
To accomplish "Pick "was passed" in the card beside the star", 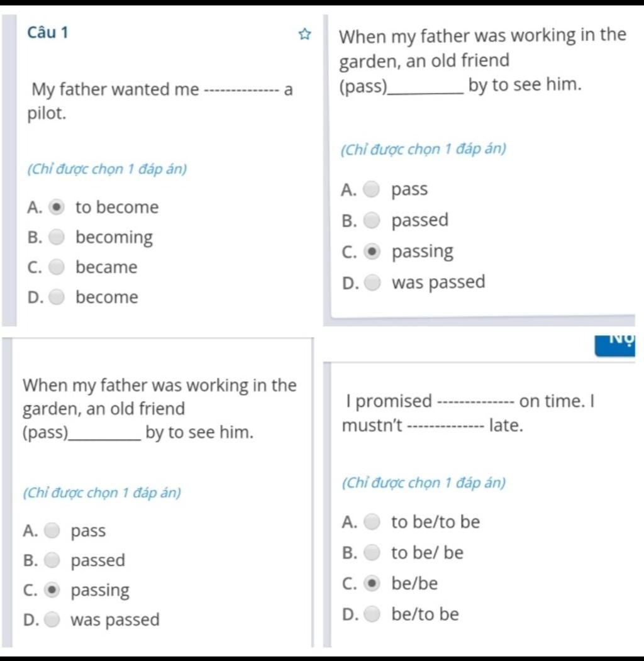I will tap(372, 282).
